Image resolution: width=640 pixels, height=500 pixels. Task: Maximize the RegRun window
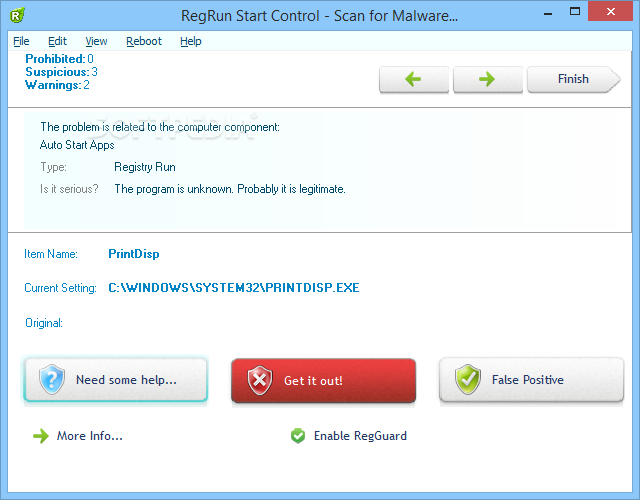(x=575, y=12)
